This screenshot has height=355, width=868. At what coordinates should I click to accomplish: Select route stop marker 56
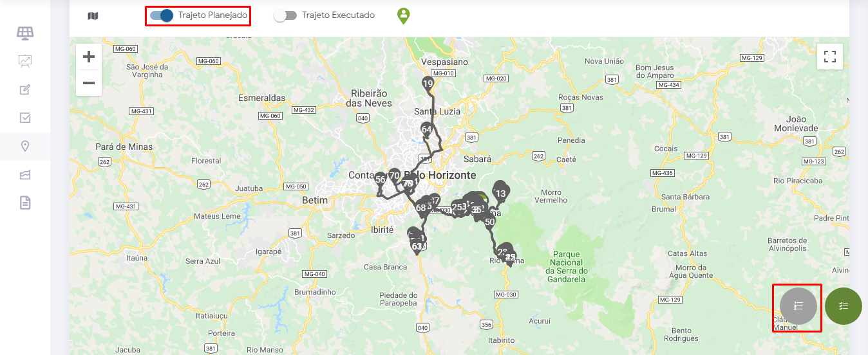381,181
